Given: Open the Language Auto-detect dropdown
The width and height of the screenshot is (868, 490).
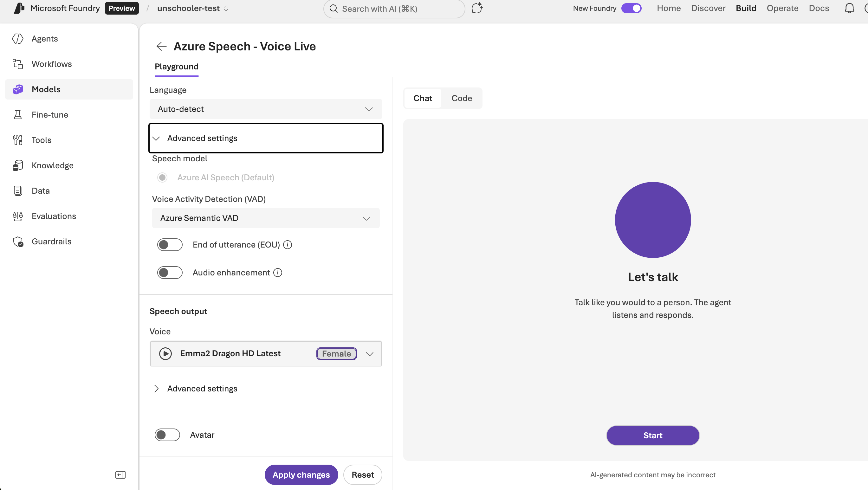Looking at the screenshot, I should tap(266, 109).
